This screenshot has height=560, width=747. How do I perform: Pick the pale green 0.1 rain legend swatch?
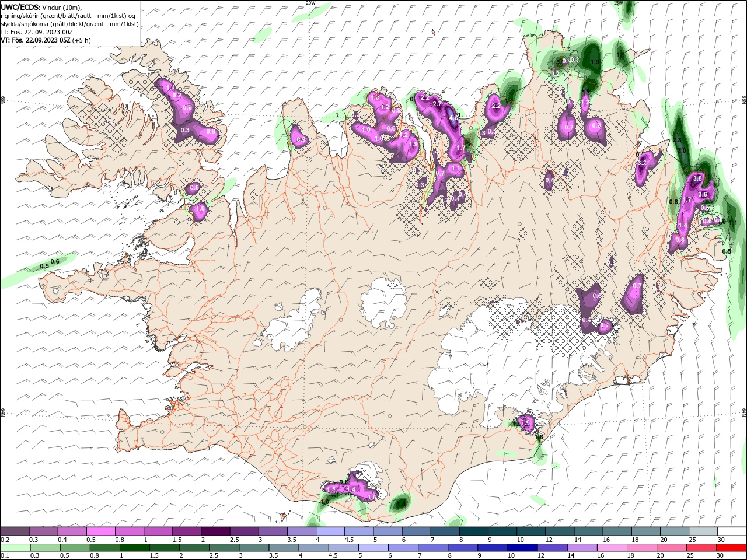coord(15,548)
